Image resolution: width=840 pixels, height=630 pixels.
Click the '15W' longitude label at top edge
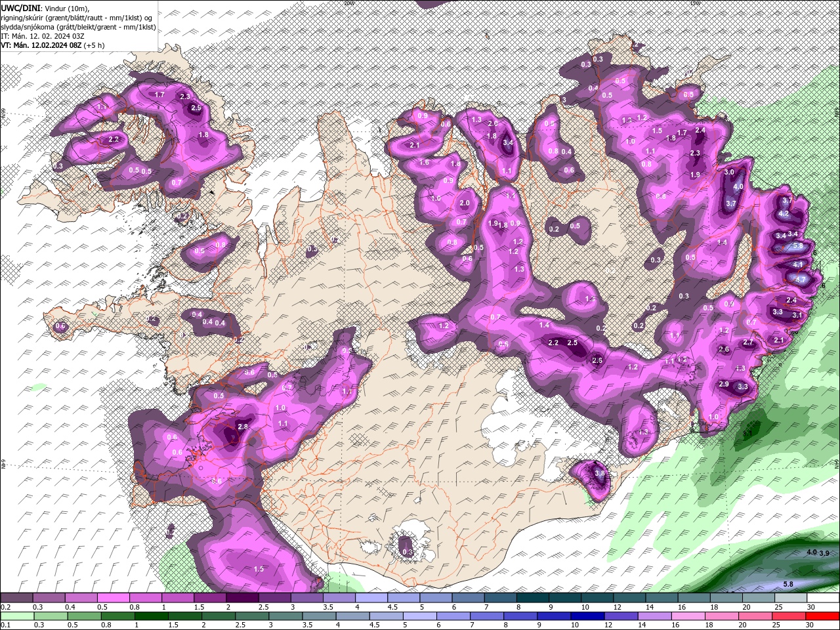(x=694, y=3)
